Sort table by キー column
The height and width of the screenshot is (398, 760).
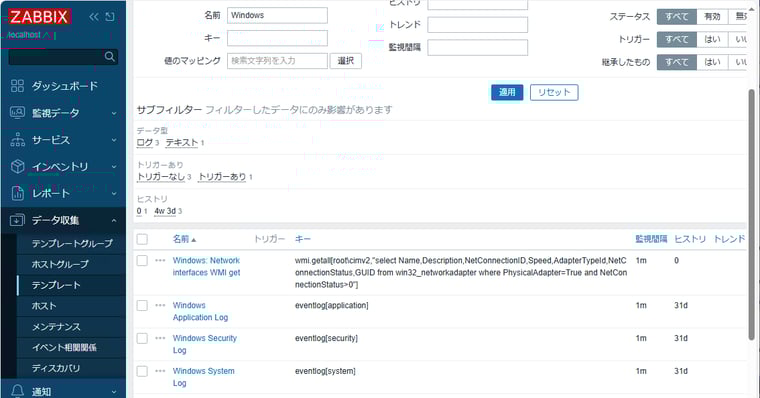[x=302, y=239]
